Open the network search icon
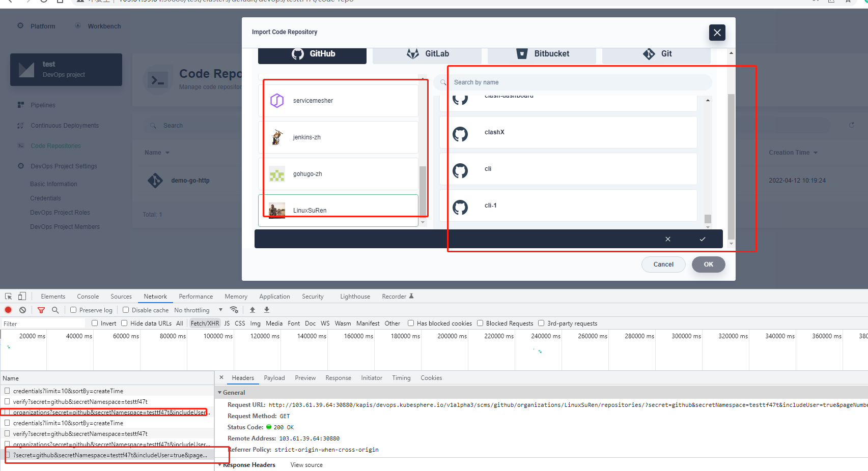The width and height of the screenshot is (868, 471). click(55, 310)
